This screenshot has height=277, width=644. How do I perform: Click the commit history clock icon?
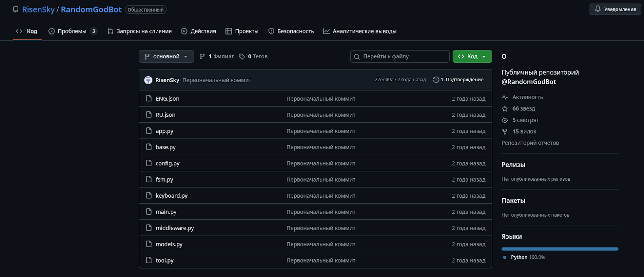point(436,80)
